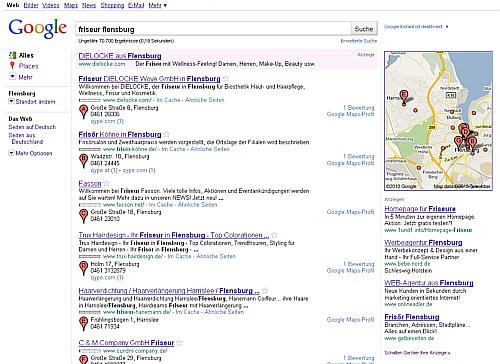Open the Erweiterte Suche link
This screenshot has height=364, width=500.
coord(359,41)
